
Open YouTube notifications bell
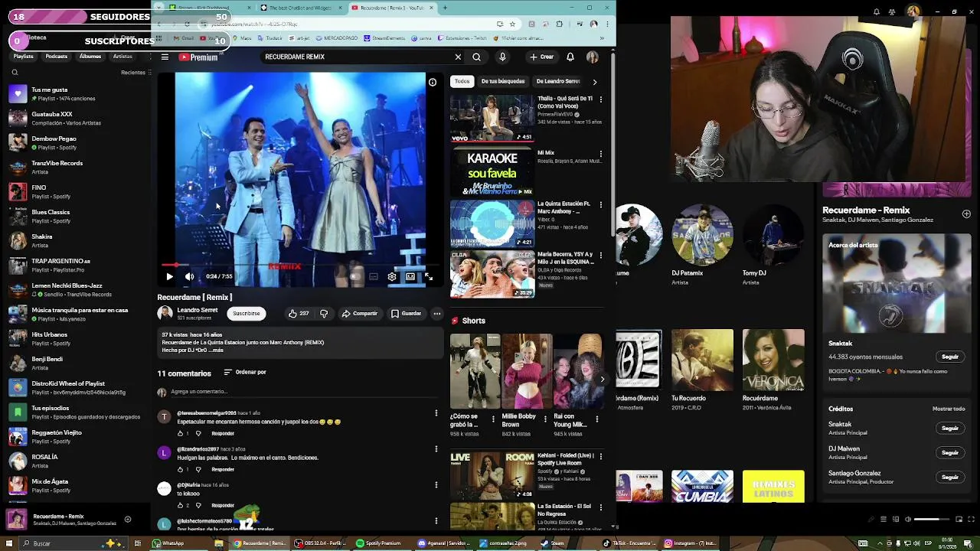pyautogui.click(x=570, y=57)
